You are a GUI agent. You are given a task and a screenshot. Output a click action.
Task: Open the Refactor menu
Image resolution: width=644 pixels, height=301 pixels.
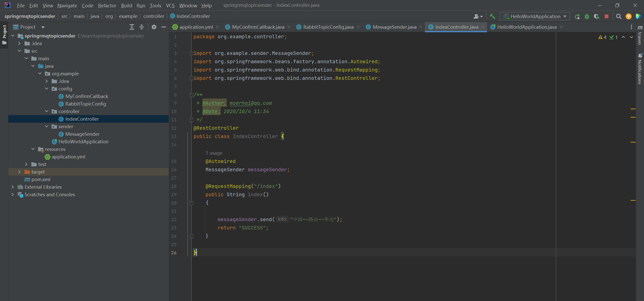107,5
